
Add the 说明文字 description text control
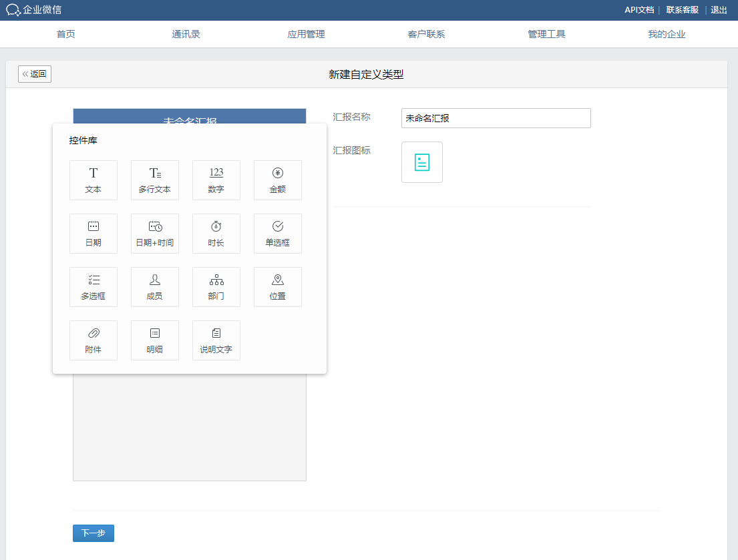click(216, 340)
